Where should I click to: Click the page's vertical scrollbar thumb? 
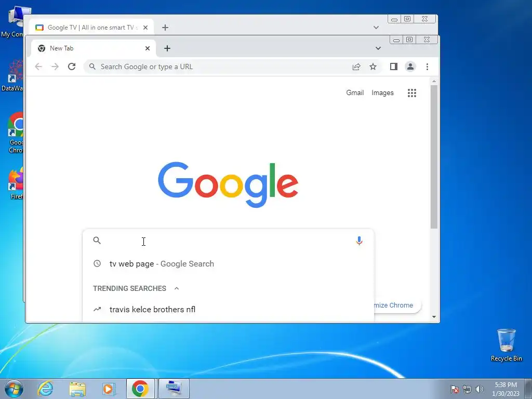(x=434, y=157)
